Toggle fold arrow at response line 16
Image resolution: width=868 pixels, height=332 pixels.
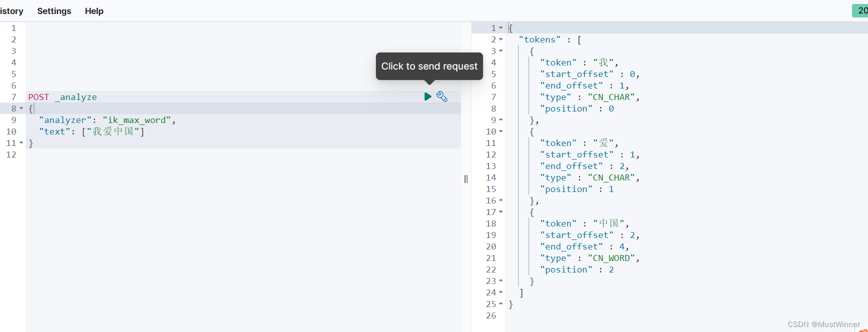coord(501,200)
